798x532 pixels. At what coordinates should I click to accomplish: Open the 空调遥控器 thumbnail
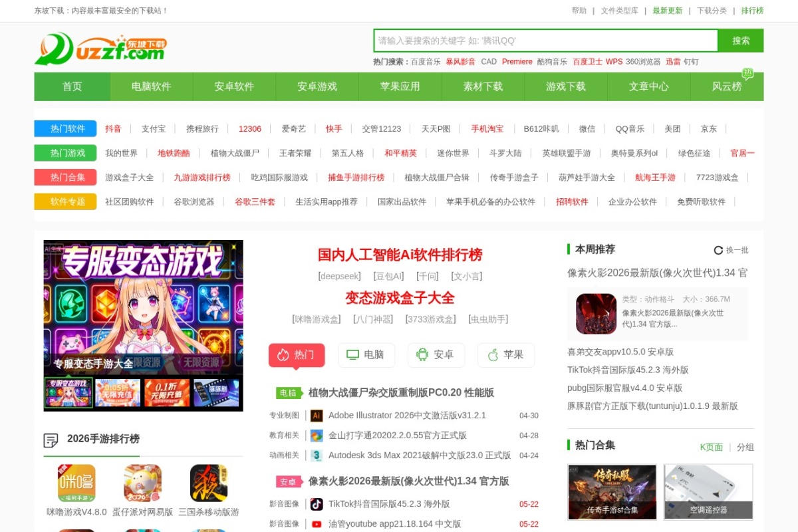708,492
